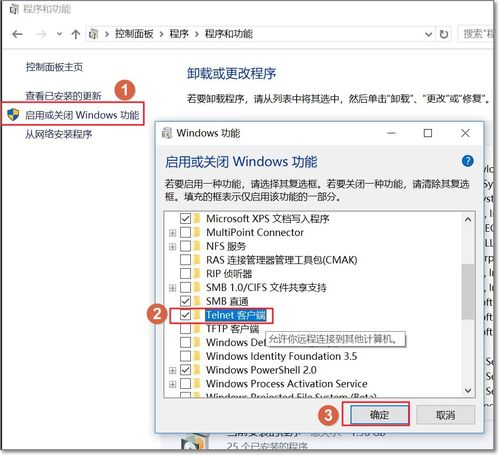Click the back navigation arrow
This screenshot has width=499, height=455.
(x=17, y=34)
